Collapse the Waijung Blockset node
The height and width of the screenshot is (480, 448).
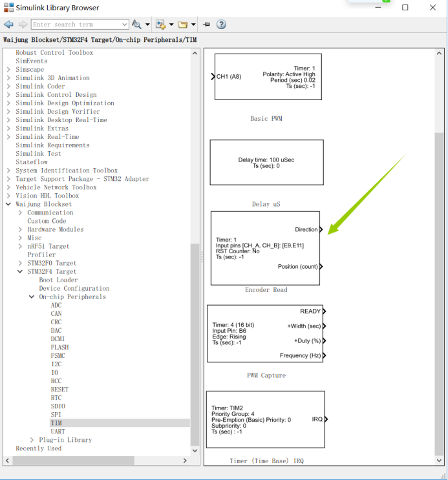coord(8,204)
